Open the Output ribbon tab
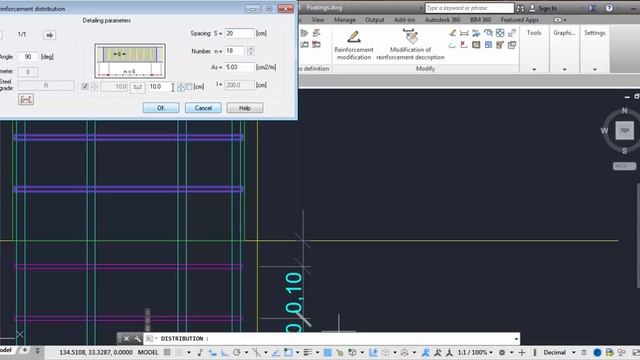This screenshot has width=640, height=360. 375,20
